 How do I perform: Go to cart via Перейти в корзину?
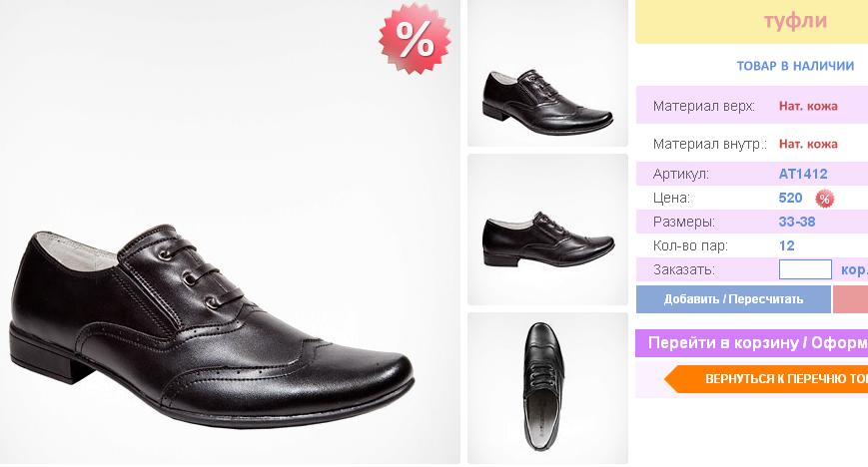click(x=751, y=343)
